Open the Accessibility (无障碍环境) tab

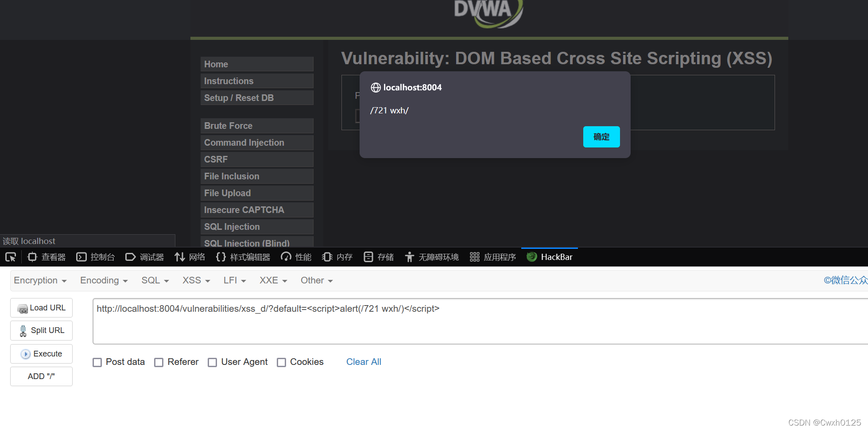(432, 257)
